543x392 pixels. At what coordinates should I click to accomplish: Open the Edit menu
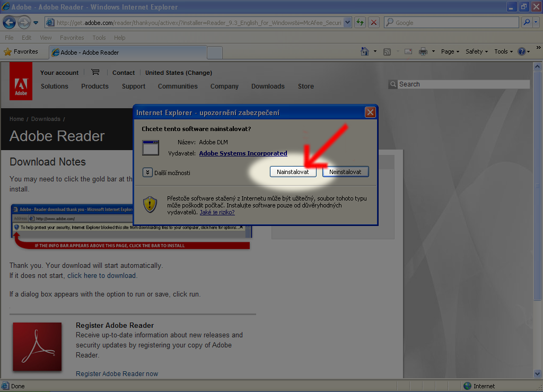(27, 38)
